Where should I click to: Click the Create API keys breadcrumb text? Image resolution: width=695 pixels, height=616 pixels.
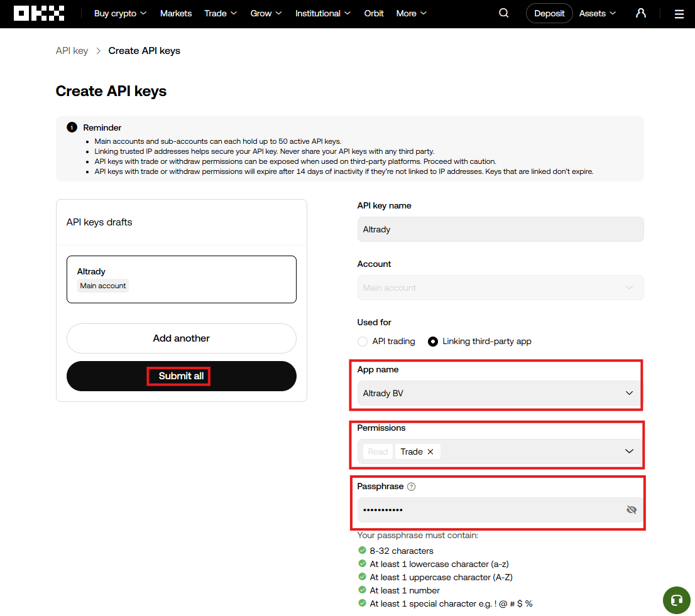tap(144, 51)
